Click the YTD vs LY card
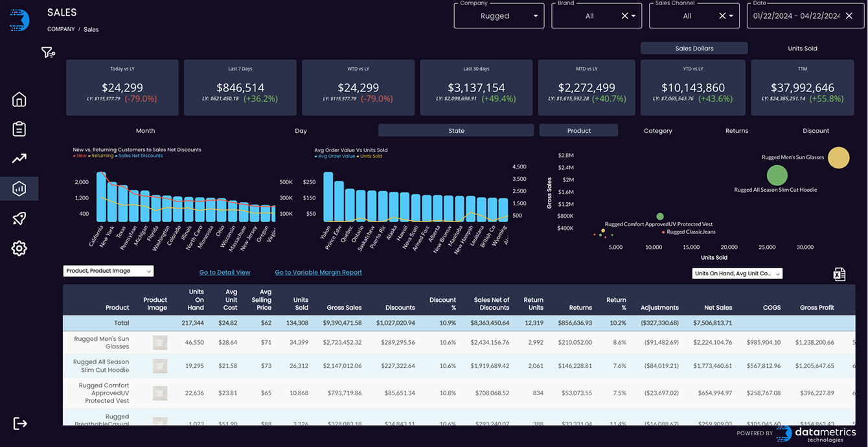868x447 pixels. tap(693, 87)
